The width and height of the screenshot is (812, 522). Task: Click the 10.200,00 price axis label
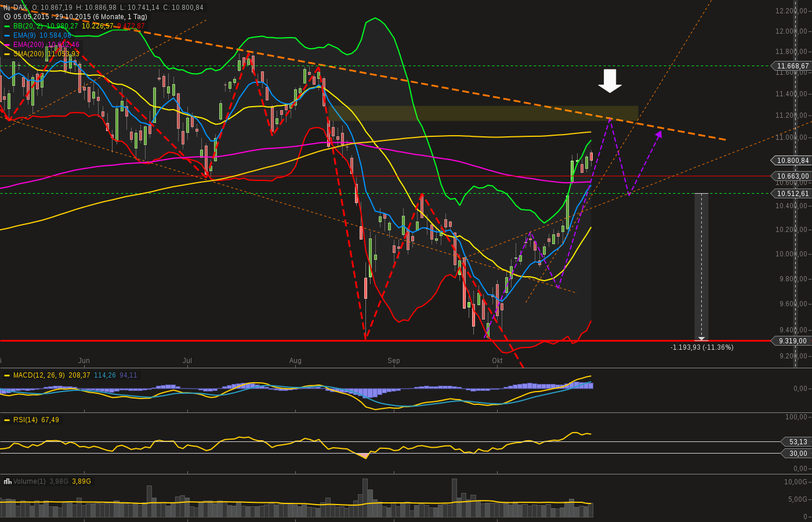[792, 230]
